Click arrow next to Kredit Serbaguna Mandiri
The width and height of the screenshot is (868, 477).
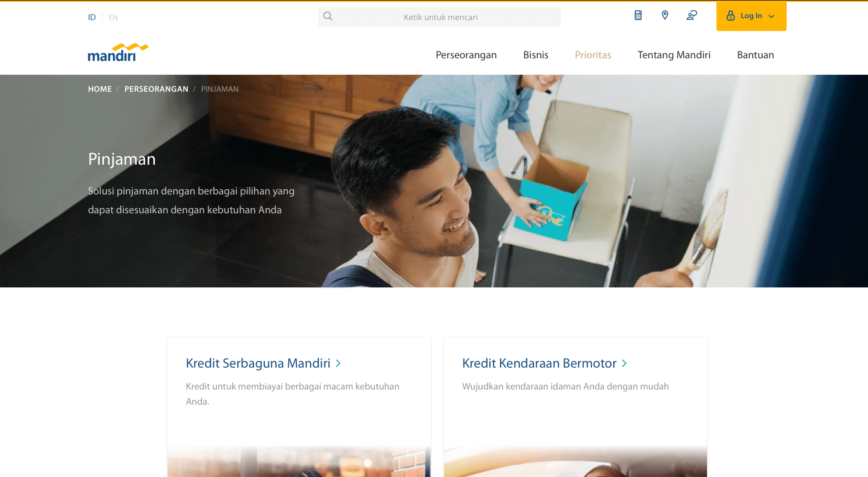pyautogui.click(x=338, y=363)
